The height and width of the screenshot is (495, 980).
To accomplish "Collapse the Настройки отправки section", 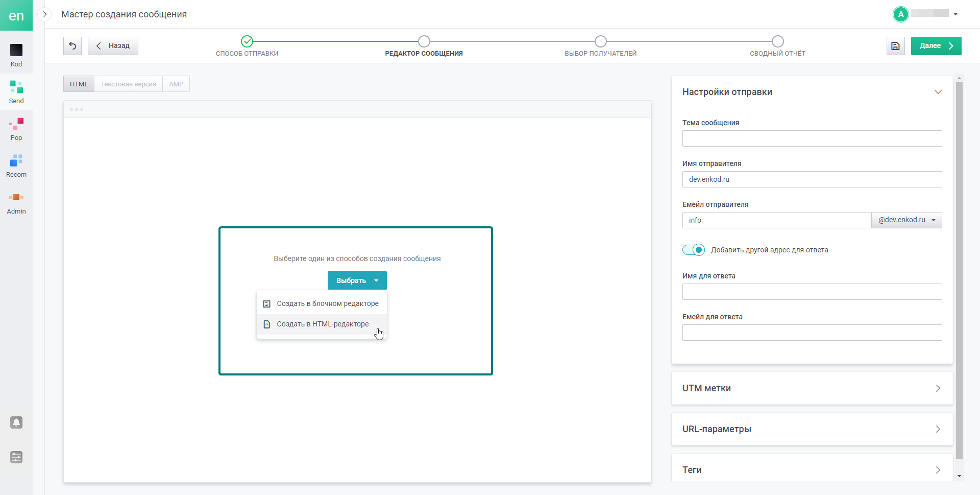I will [x=938, y=92].
